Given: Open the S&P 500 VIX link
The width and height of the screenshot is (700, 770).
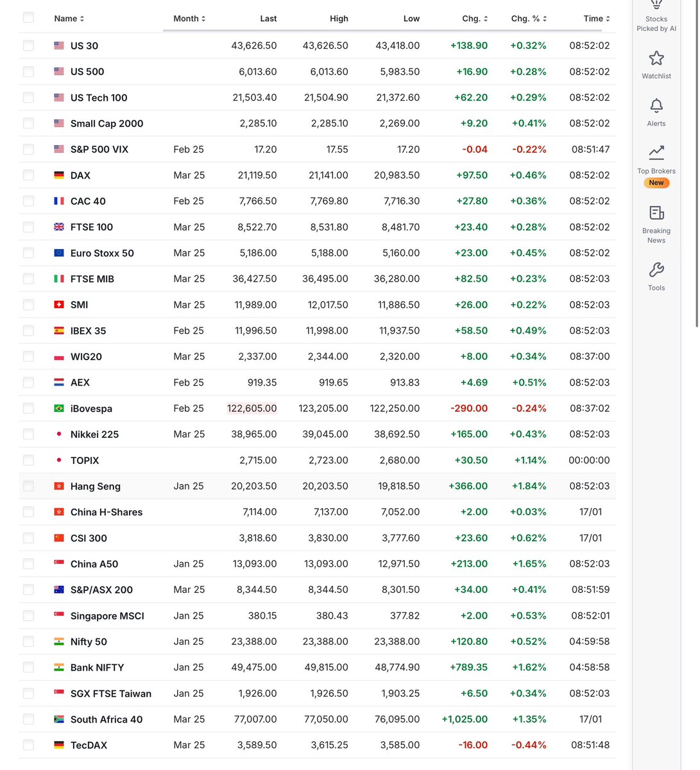Looking at the screenshot, I should click(x=99, y=150).
